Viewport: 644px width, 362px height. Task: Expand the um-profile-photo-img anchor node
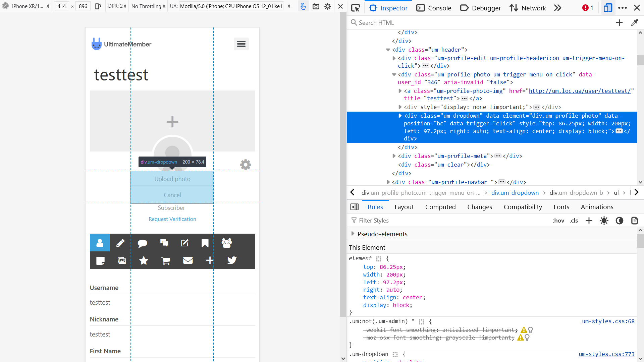(400, 91)
